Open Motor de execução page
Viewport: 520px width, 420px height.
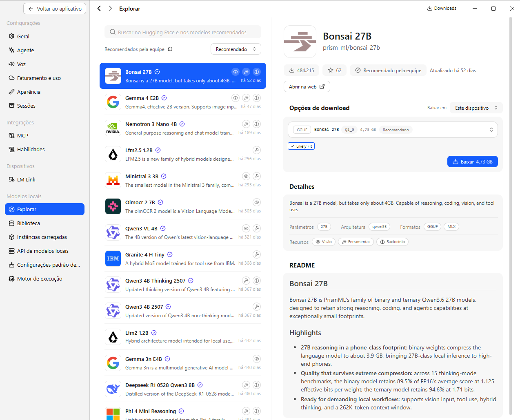(45, 279)
